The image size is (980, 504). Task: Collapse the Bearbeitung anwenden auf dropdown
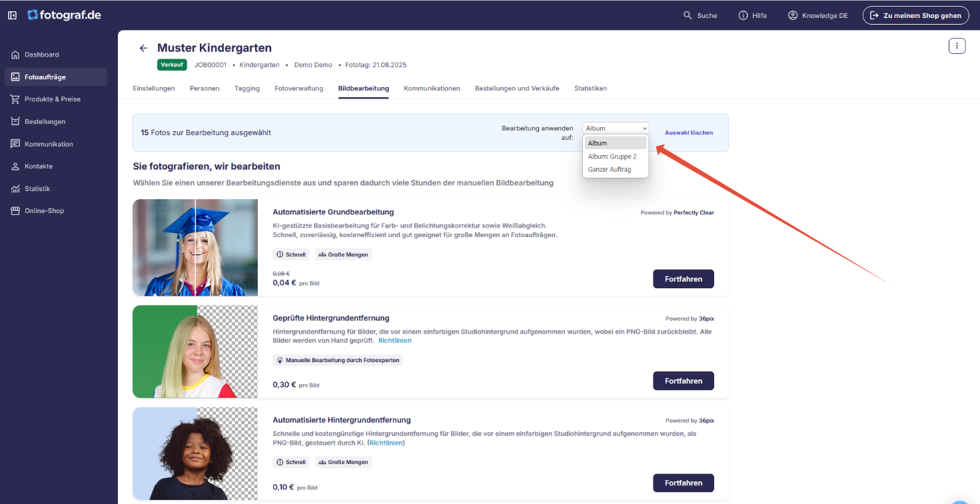click(x=616, y=128)
